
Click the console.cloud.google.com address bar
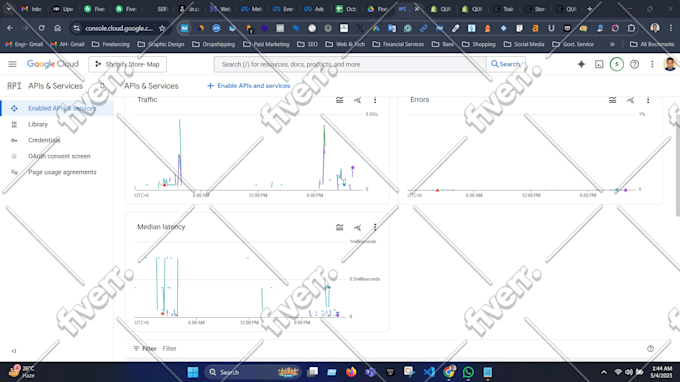119,28
